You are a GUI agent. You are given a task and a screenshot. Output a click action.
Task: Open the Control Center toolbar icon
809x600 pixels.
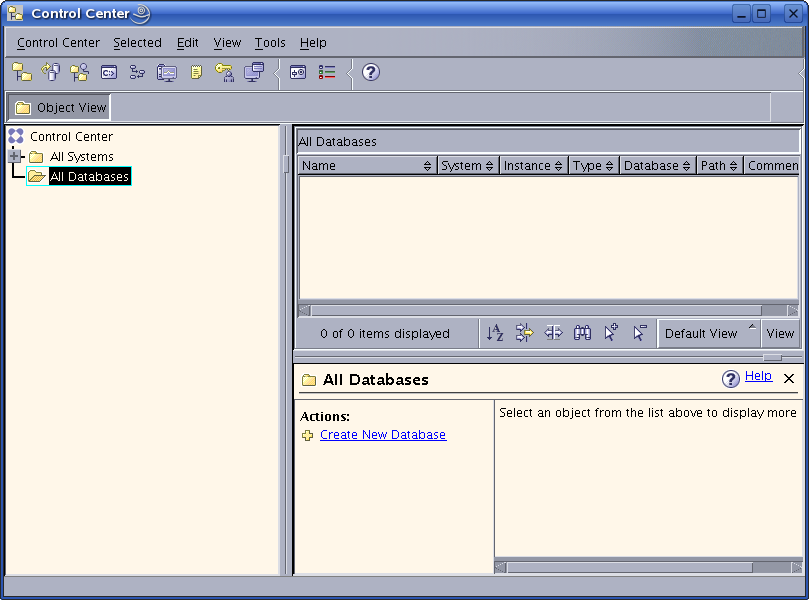(22, 72)
